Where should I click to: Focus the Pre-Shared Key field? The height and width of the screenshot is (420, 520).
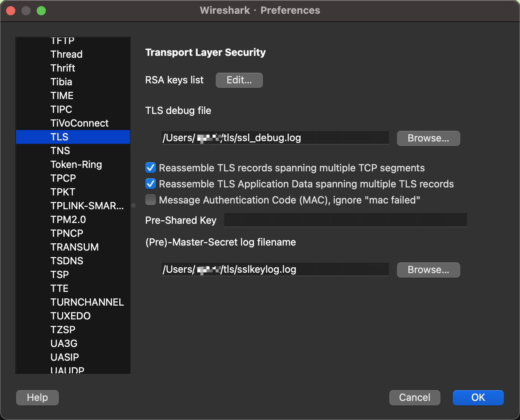(x=346, y=220)
